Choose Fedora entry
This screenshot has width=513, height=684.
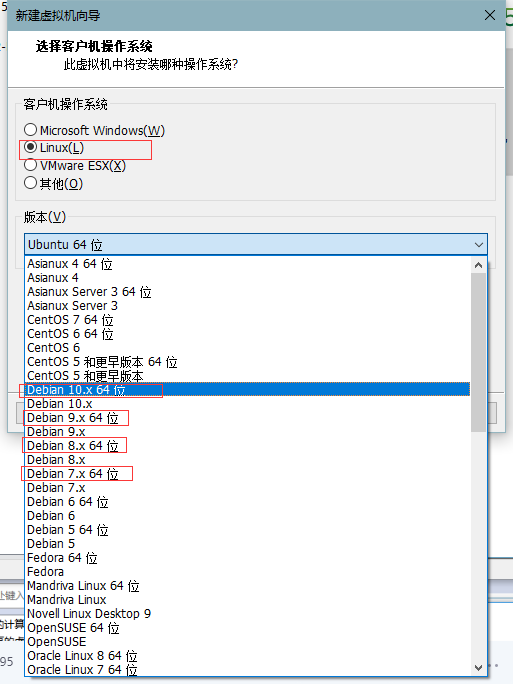coord(248,571)
